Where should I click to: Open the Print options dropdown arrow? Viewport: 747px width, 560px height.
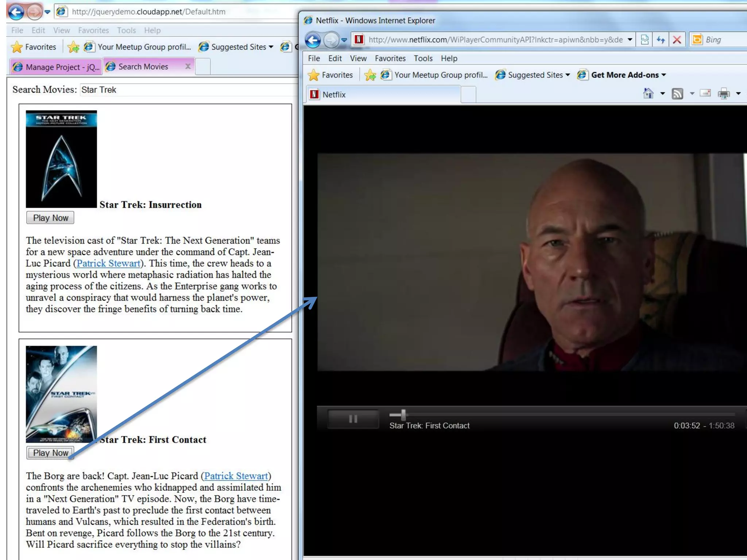pos(738,94)
